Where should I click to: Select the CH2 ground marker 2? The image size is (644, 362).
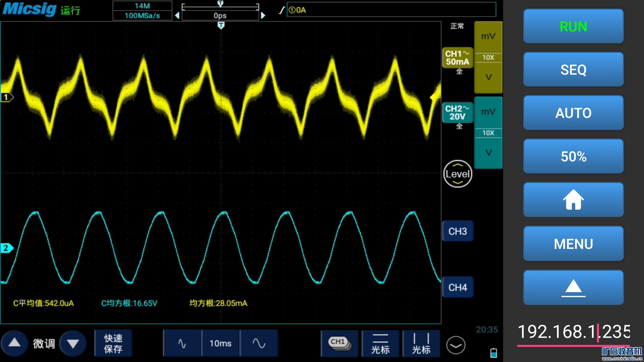click(x=7, y=248)
